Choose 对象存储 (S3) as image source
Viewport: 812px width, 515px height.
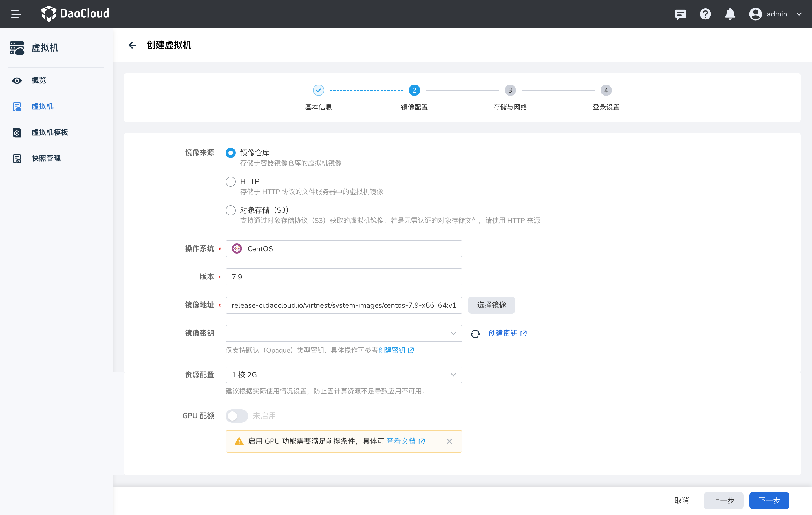click(x=230, y=210)
